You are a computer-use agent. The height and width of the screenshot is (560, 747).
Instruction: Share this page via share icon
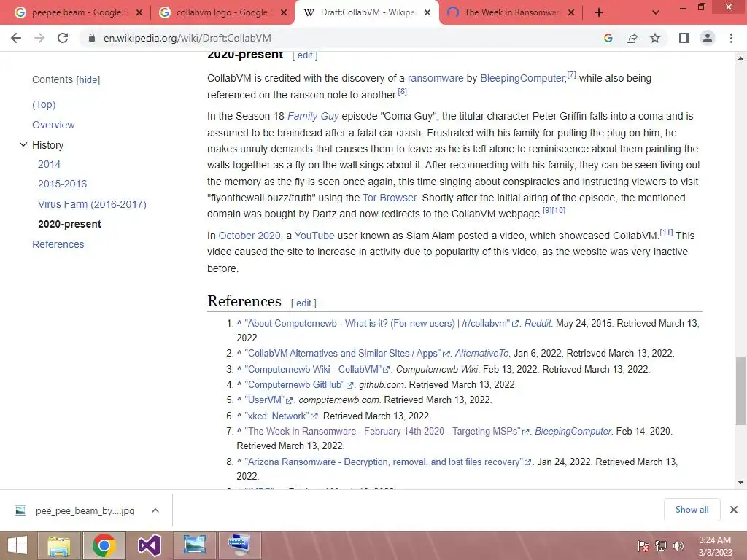click(x=632, y=38)
